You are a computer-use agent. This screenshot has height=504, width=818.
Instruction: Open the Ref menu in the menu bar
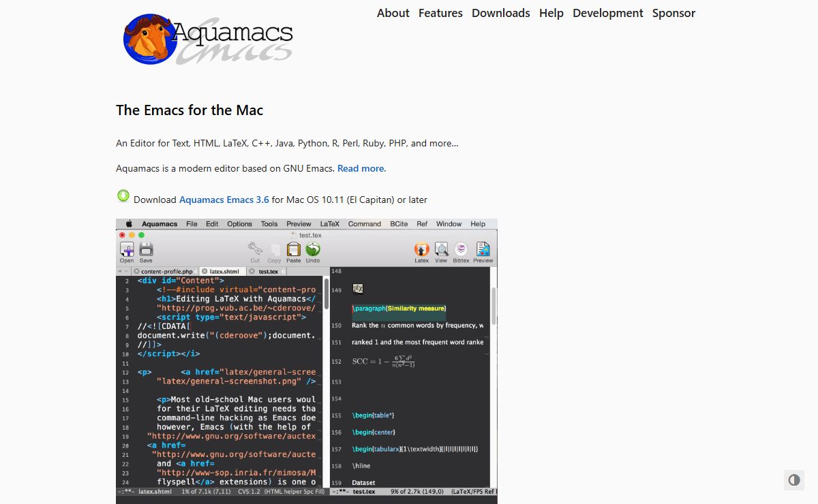point(422,223)
